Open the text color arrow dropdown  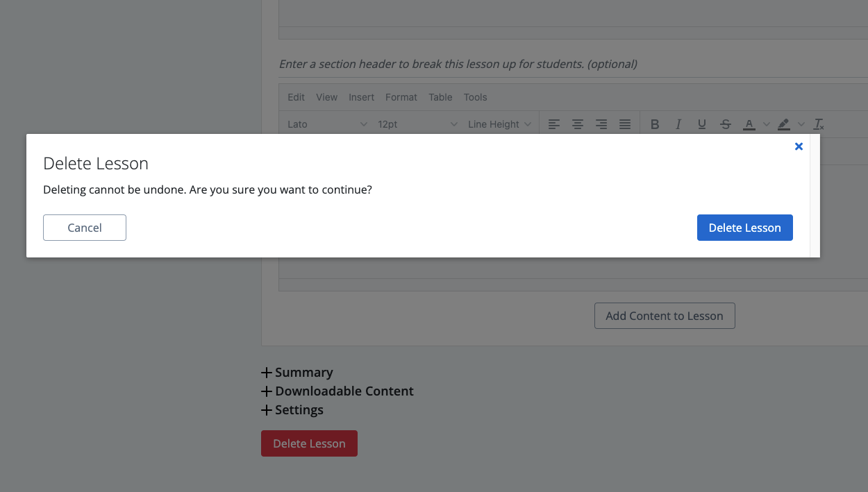click(767, 124)
